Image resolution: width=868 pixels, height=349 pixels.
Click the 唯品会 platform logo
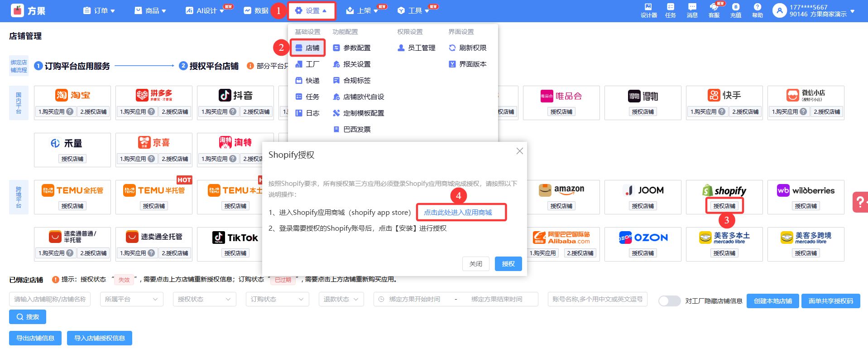[561, 96]
